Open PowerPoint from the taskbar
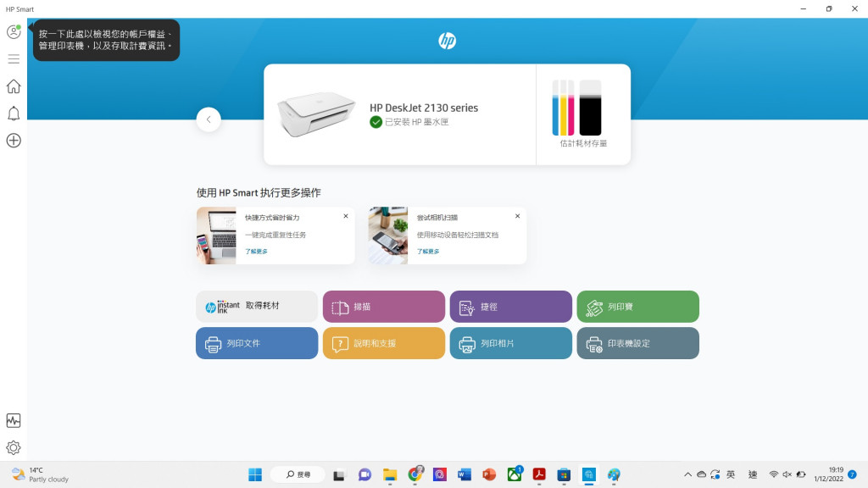The image size is (868, 488). (x=489, y=474)
